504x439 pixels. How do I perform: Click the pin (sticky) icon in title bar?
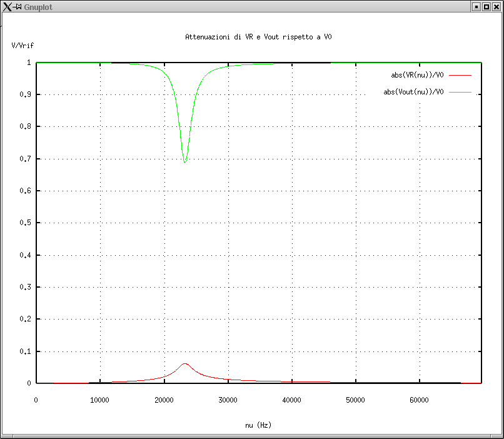click(19, 7)
